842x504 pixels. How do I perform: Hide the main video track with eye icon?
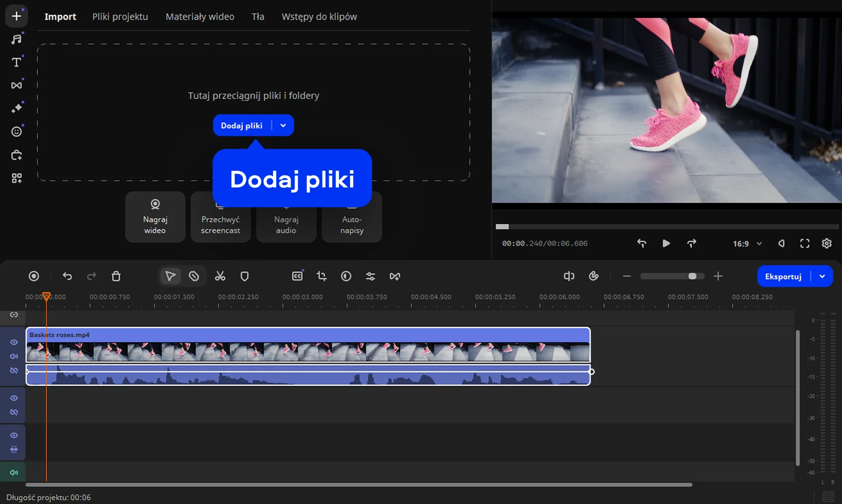14,342
